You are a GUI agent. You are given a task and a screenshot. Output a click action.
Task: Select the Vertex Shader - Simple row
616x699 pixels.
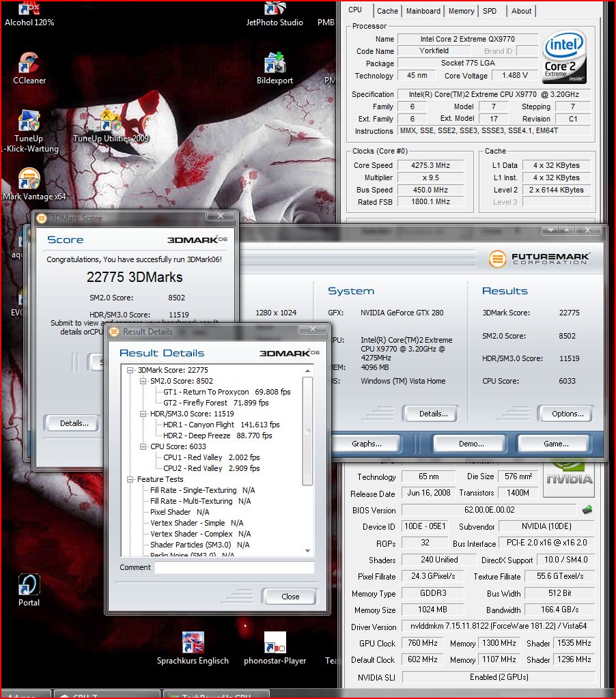(x=196, y=523)
